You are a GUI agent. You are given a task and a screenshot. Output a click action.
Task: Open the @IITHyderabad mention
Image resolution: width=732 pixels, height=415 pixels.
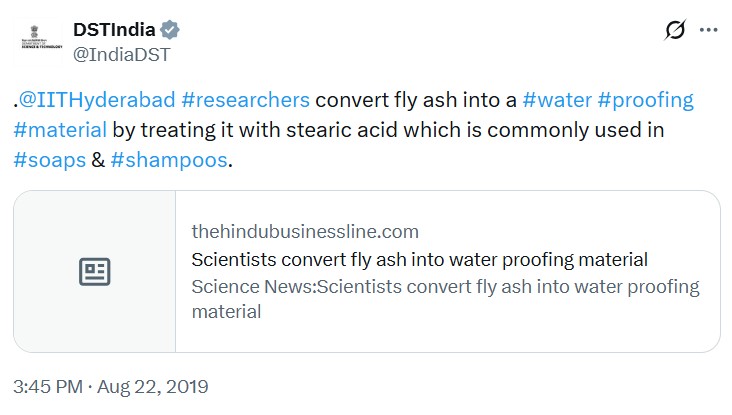tap(98, 100)
